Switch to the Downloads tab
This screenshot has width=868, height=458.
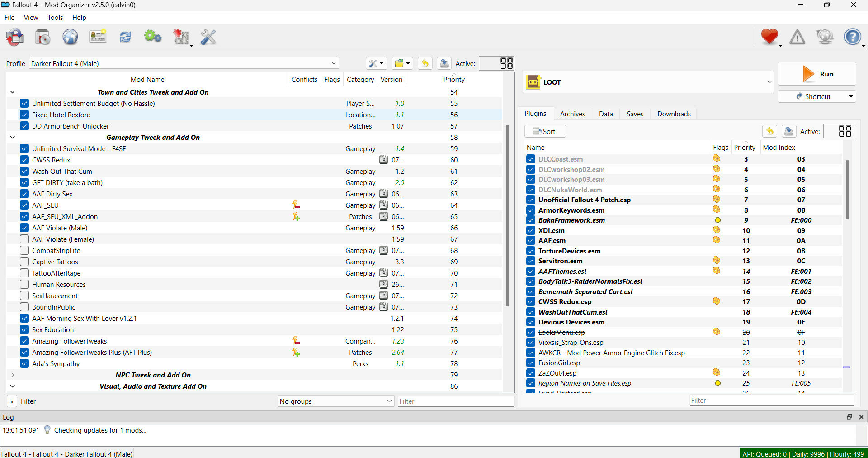coord(674,114)
